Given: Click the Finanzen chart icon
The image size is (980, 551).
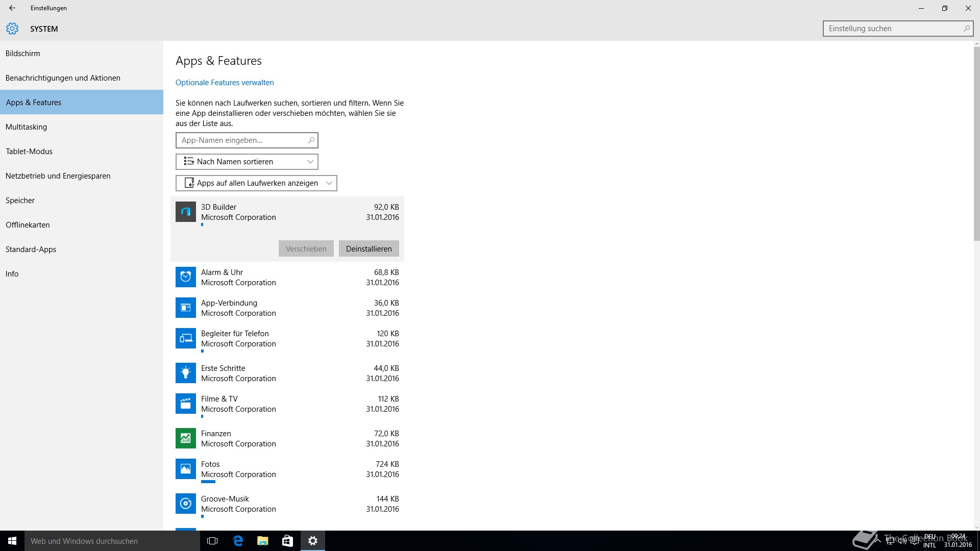Looking at the screenshot, I should click(186, 438).
